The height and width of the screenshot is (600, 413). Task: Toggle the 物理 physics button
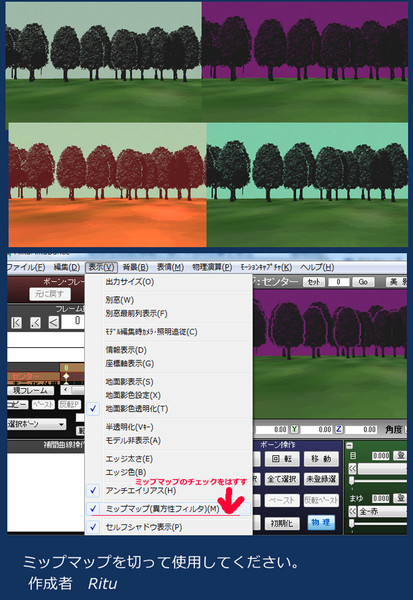(321, 522)
